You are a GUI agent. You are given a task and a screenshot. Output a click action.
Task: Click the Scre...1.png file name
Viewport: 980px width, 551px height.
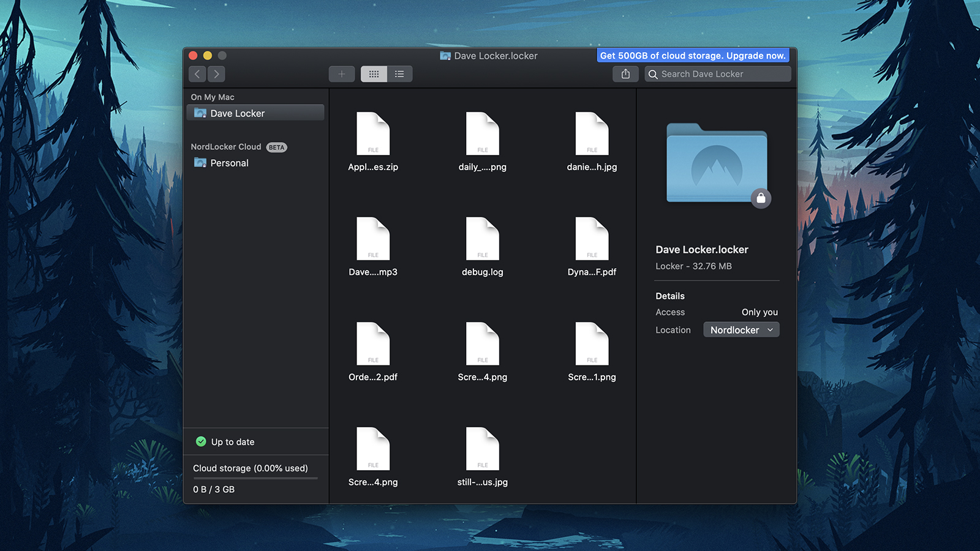592,377
